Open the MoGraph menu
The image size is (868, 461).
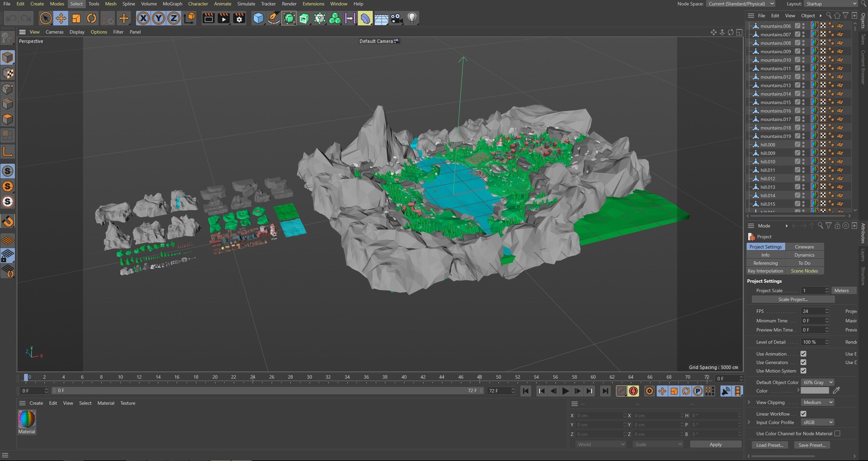pyautogui.click(x=172, y=4)
